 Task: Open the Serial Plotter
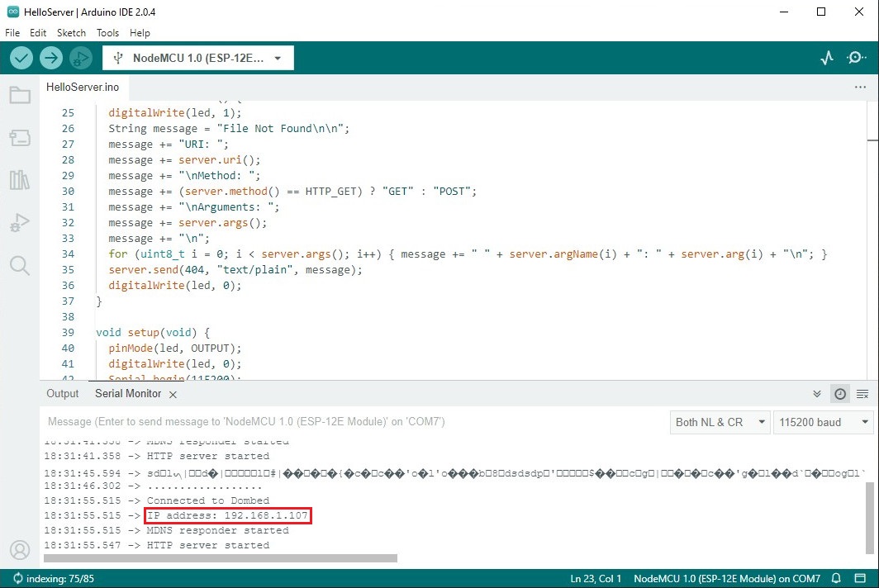pos(826,58)
